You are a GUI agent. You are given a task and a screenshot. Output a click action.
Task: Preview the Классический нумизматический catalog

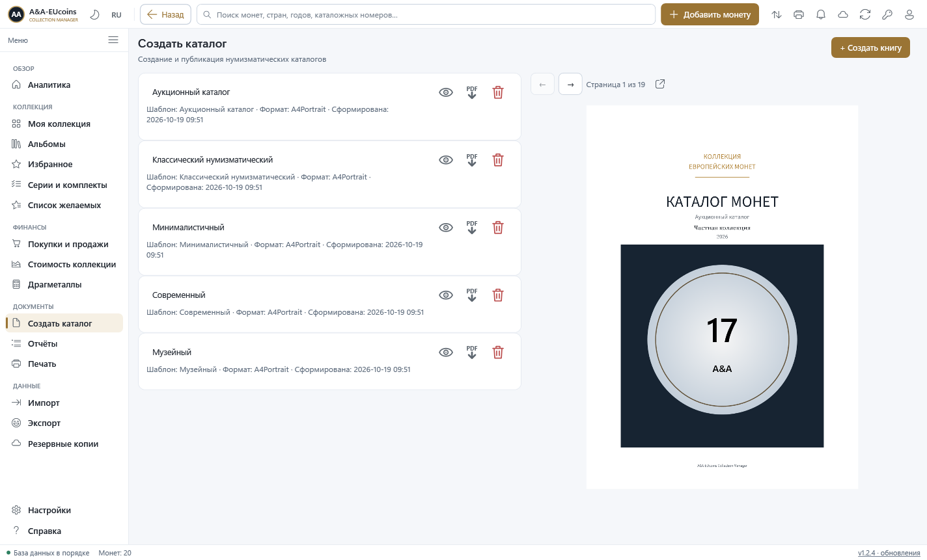[x=446, y=160]
